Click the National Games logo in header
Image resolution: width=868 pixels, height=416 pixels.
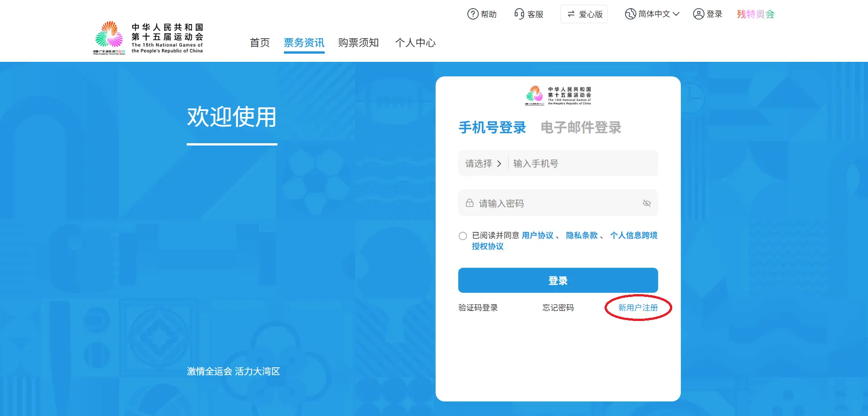point(149,38)
